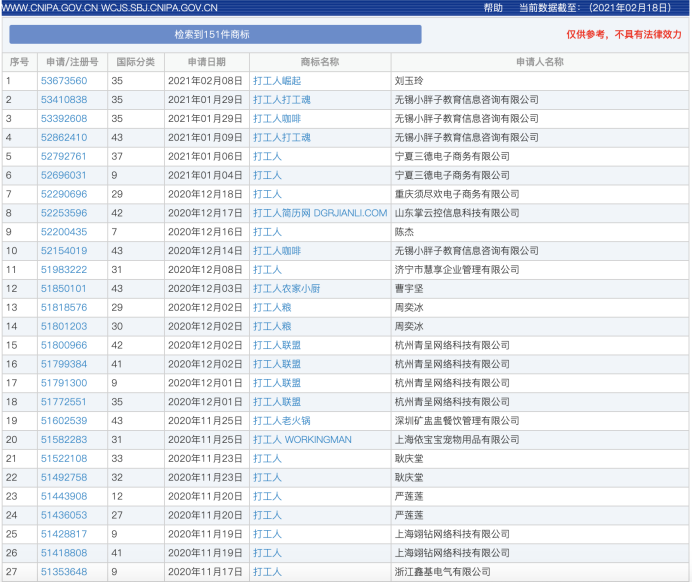Open registration number 53410838
The height and width of the screenshot is (583, 693).
click(x=64, y=100)
